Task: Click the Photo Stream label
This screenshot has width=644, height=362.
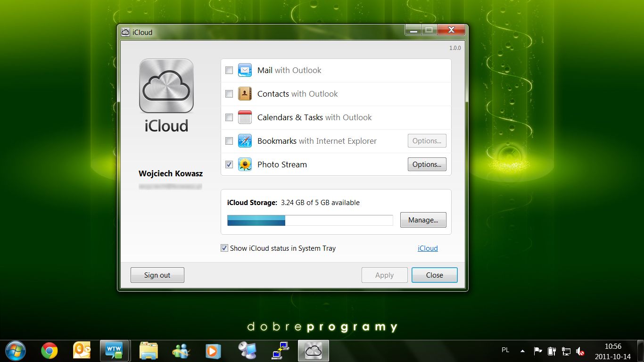Action: click(282, 165)
